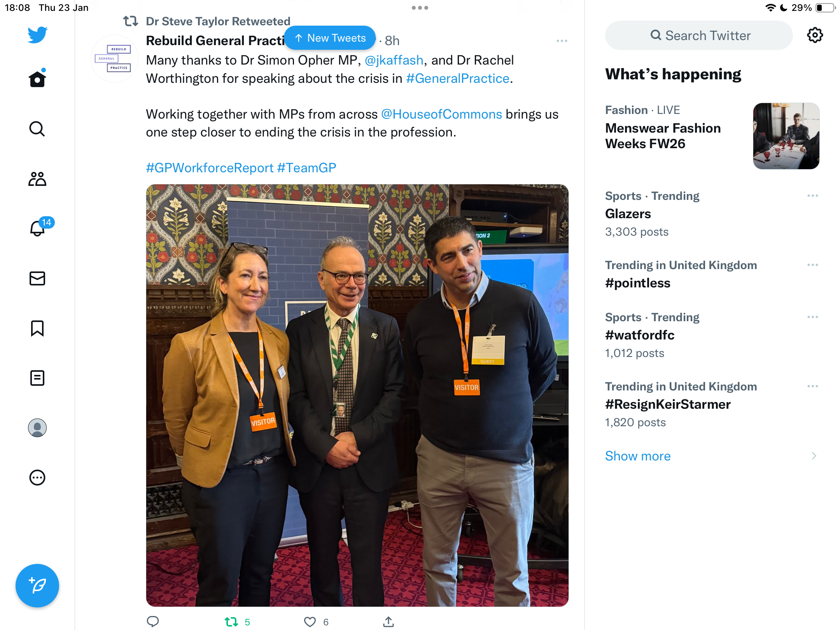This screenshot has height=630, width=840.
Task: Compose a new tweet with floating button
Action: (37, 586)
